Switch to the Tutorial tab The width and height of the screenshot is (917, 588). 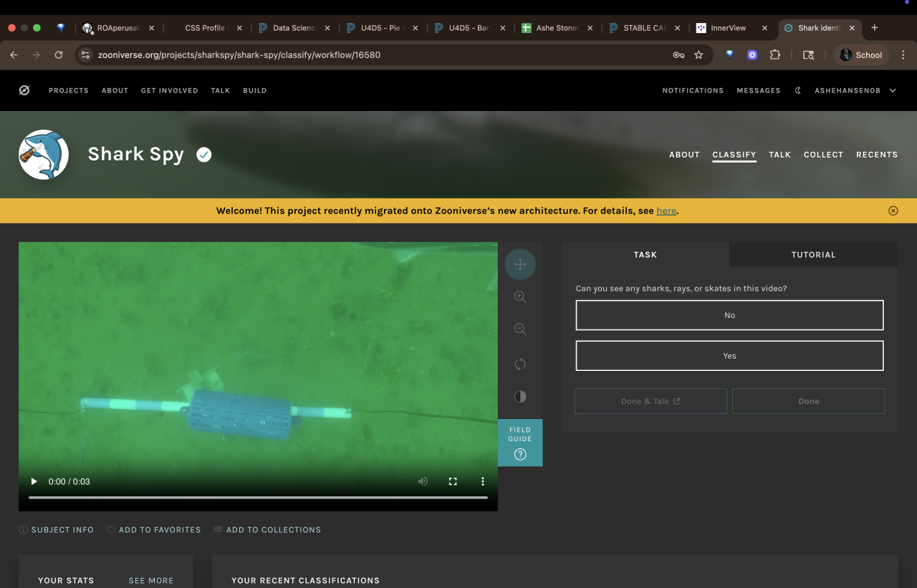(x=814, y=255)
